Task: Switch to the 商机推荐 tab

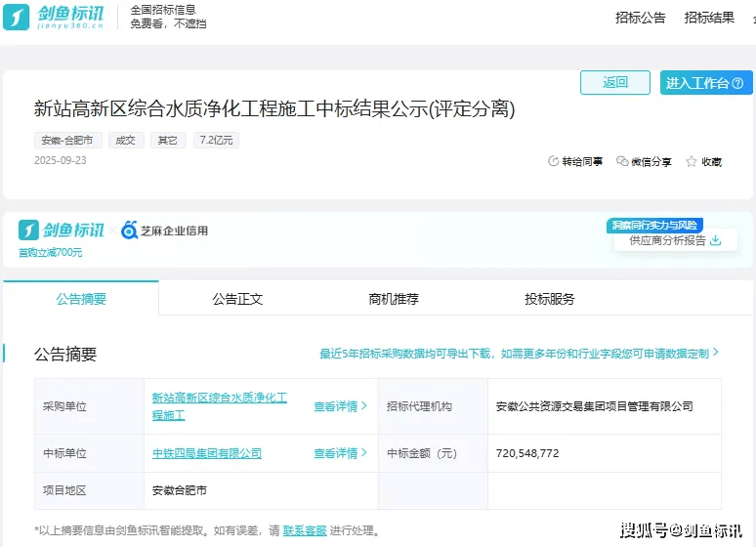Action: (394, 299)
